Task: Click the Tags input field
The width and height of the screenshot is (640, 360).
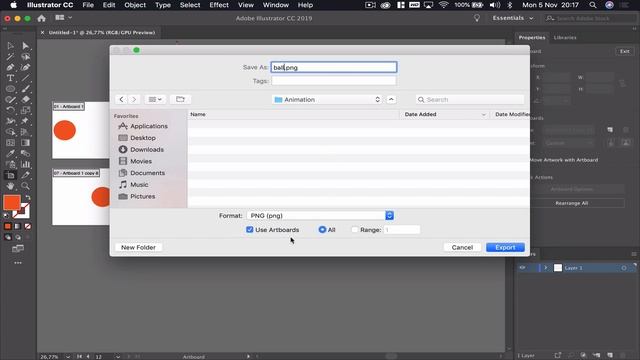Action: click(x=334, y=81)
